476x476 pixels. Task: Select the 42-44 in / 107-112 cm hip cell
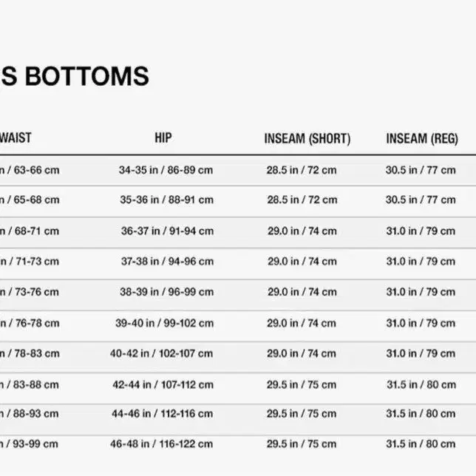[x=163, y=385]
